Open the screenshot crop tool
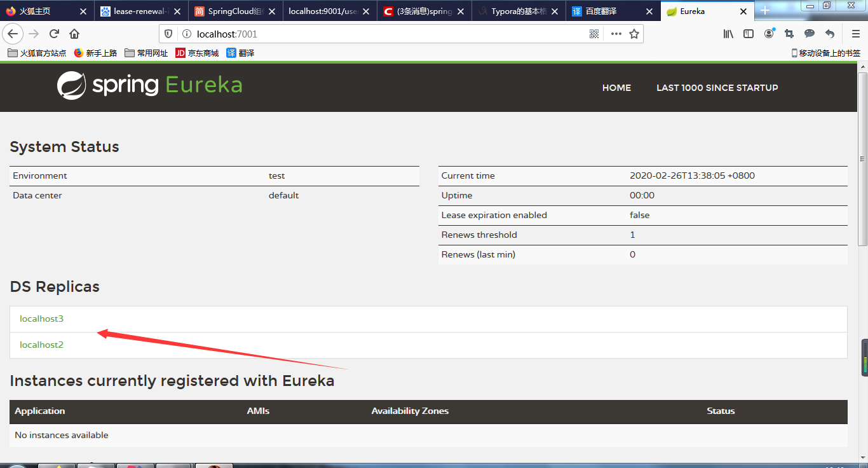 [789, 34]
